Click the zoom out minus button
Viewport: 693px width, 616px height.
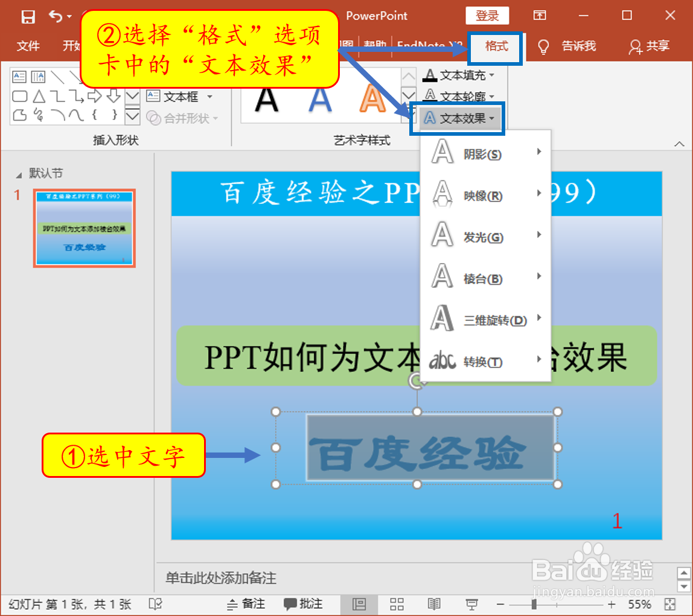[500, 604]
